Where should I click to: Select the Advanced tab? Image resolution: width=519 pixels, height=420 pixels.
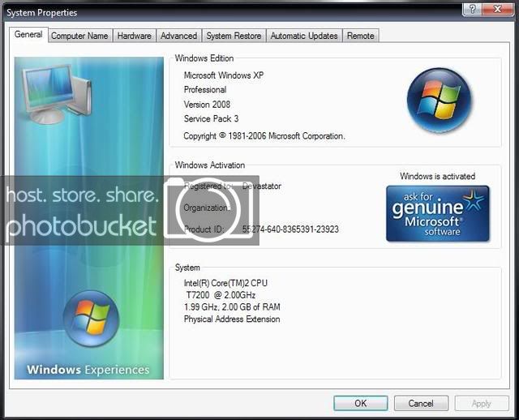[178, 36]
